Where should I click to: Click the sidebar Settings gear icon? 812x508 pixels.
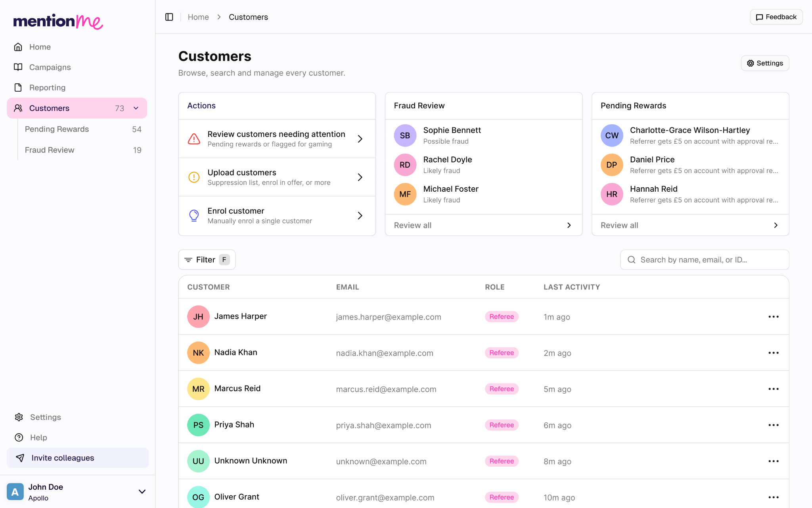click(x=19, y=417)
